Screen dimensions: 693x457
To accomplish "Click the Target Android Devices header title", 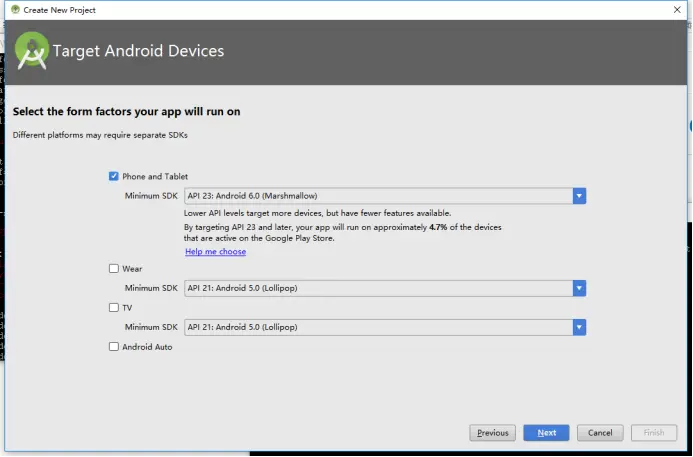I will click(138, 51).
